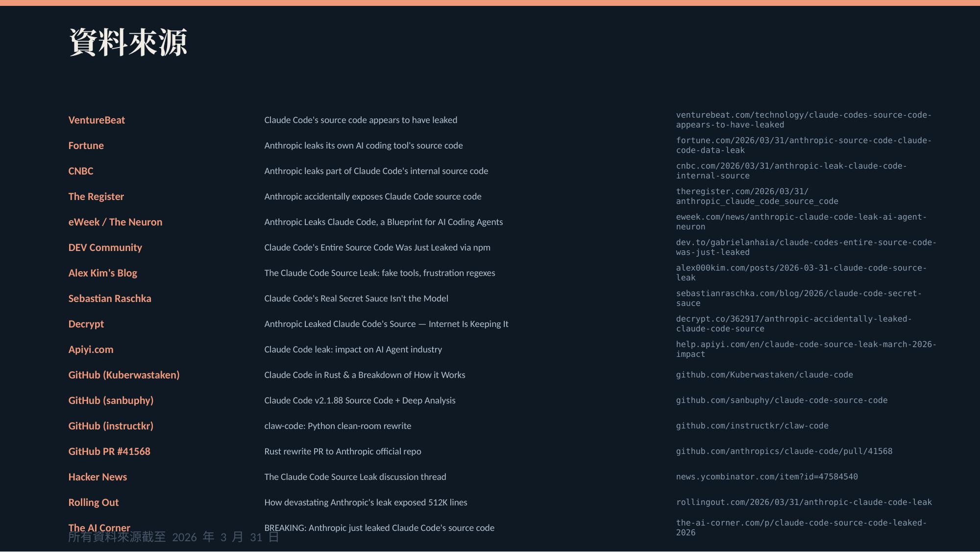980x552 pixels.
Task: Click the Apiyi.com source name
Action: click(x=91, y=350)
